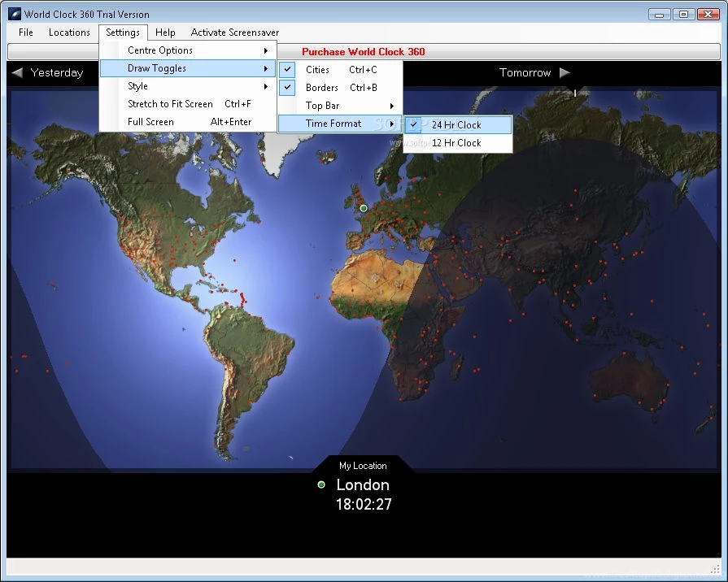
Task: Select 12 Hr Clock format
Action: 458,143
